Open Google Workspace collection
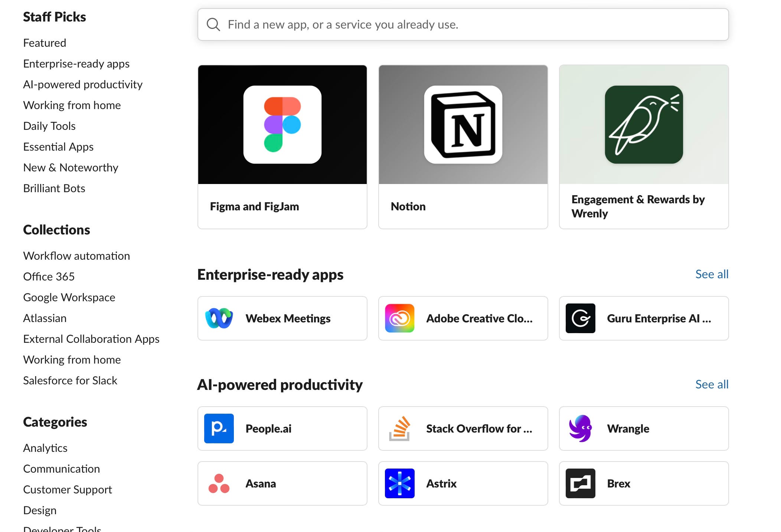 click(69, 298)
